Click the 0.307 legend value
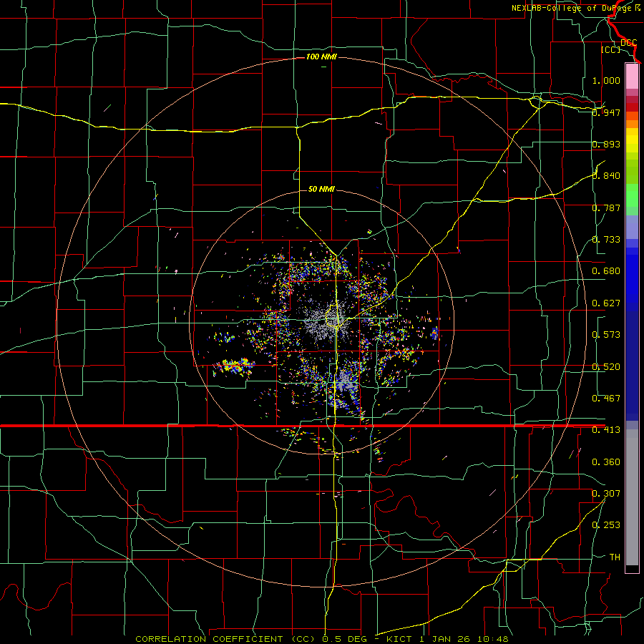Image resolution: width=644 pixels, height=644 pixels. point(606,493)
